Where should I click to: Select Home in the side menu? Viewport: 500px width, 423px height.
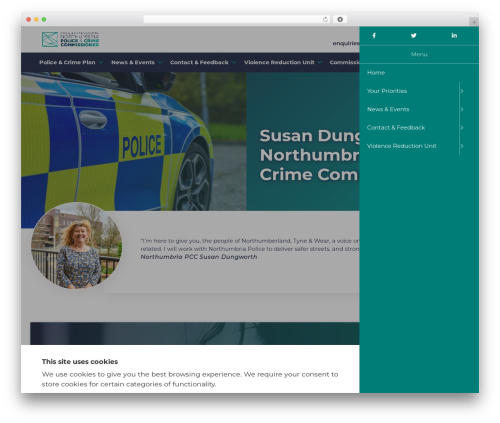376,73
